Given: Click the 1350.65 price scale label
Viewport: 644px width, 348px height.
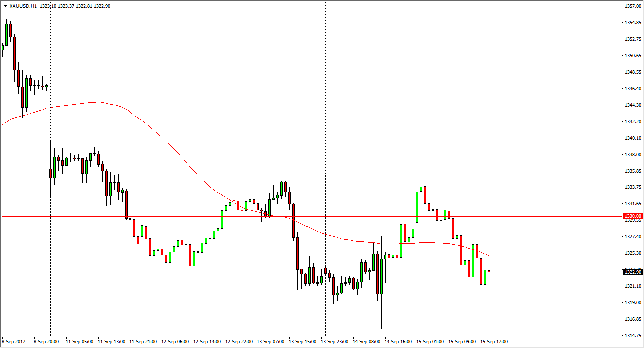Looking at the screenshot, I should tap(633, 56).
